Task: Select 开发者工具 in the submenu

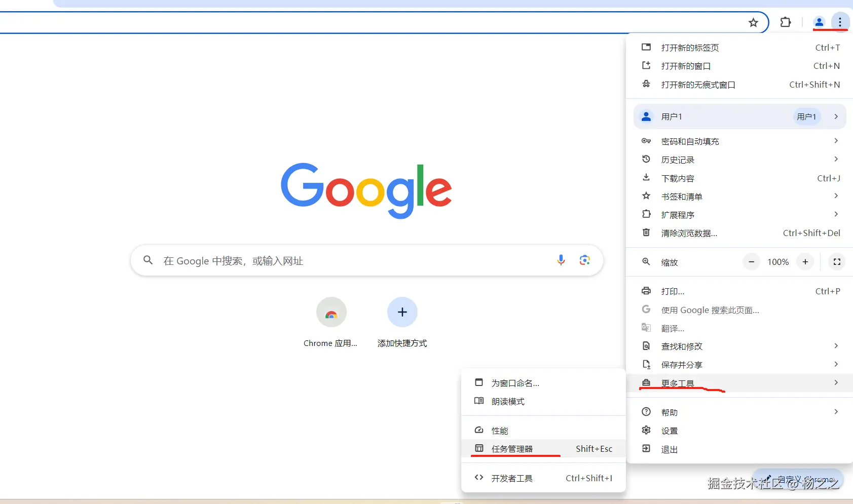Action: pos(512,478)
